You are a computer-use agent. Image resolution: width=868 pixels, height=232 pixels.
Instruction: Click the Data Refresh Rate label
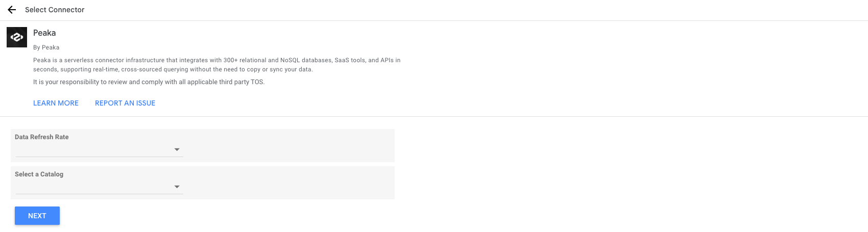[x=41, y=137]
